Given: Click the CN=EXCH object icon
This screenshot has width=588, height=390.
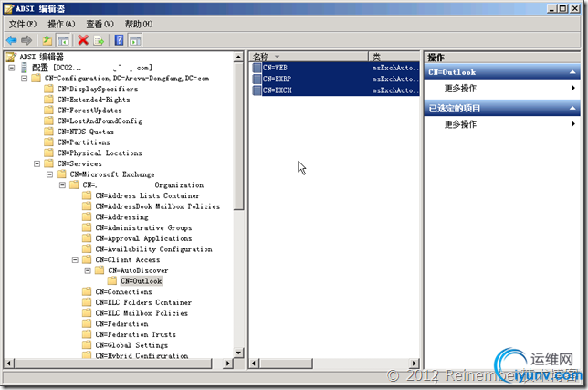Looking at the screenshot, I should (257, 90).
